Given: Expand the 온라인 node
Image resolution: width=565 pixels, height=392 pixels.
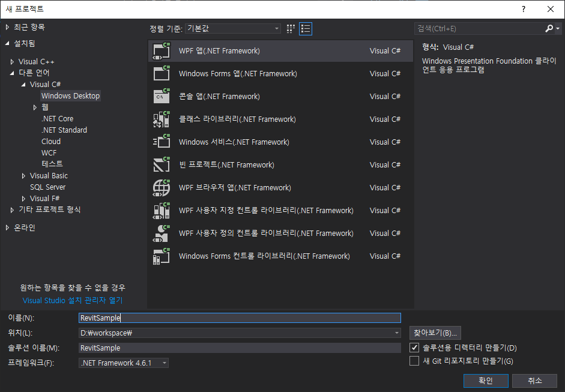Looking at the screenshot, I should 7,228.
